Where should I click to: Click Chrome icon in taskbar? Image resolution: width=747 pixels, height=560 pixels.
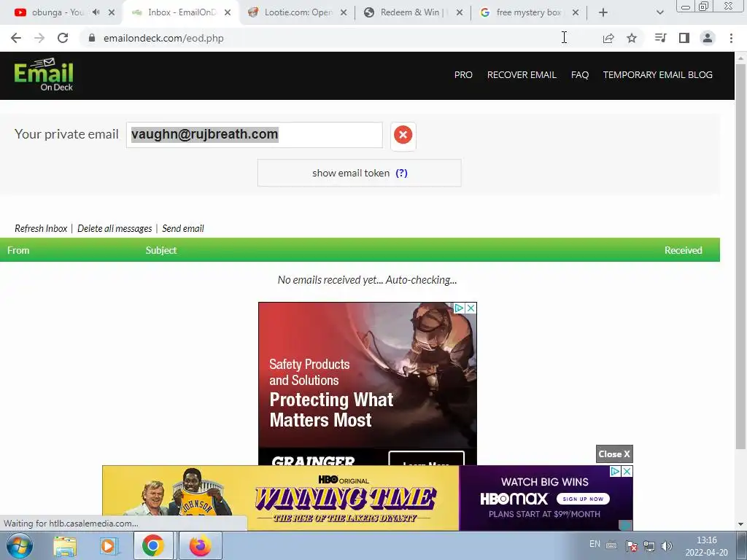(x=152, y=545)
